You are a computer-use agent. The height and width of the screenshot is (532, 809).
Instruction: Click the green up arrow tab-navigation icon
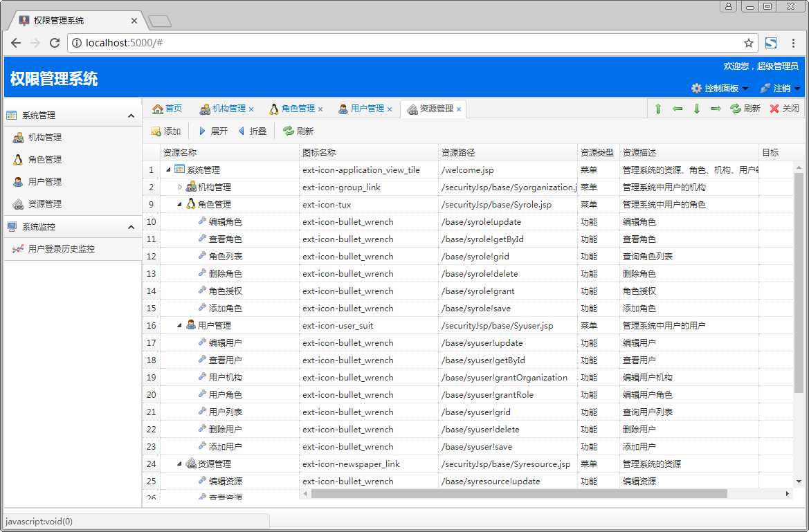click(658, 109)
